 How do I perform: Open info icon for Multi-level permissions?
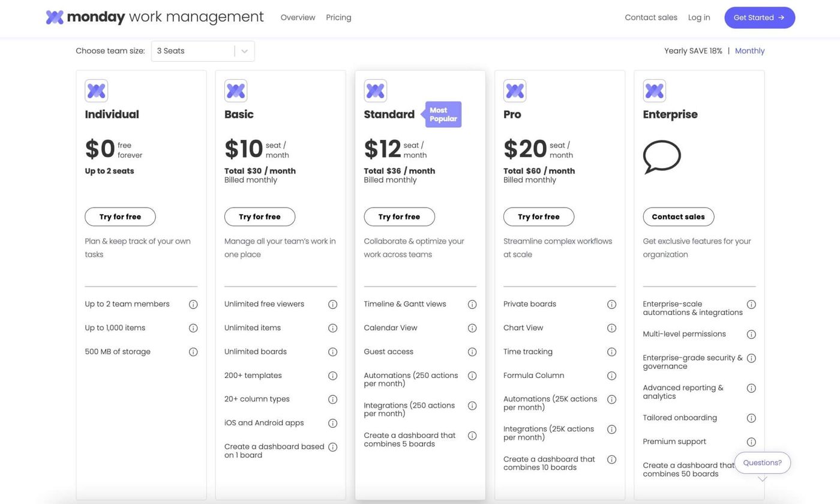[751, 334]
